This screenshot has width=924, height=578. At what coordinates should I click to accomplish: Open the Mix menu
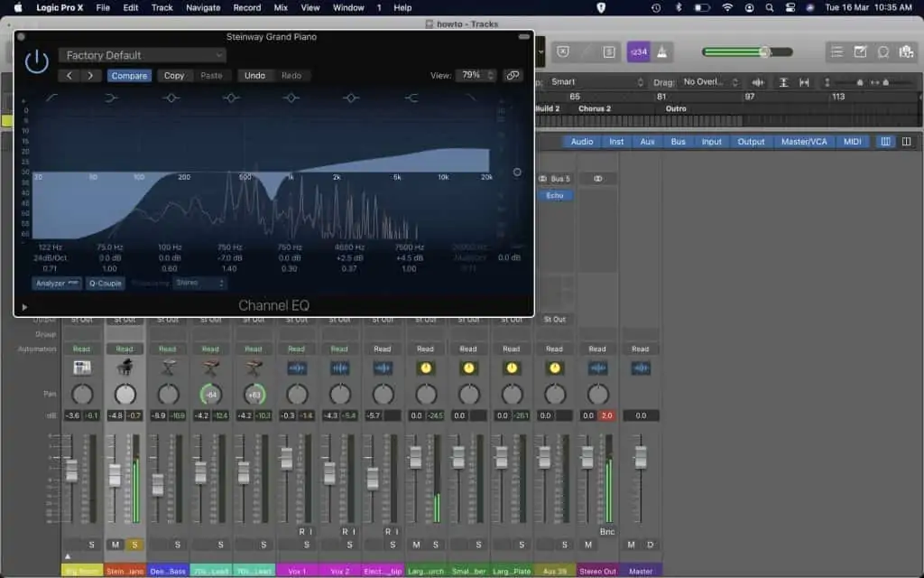[x=281, y=7]
